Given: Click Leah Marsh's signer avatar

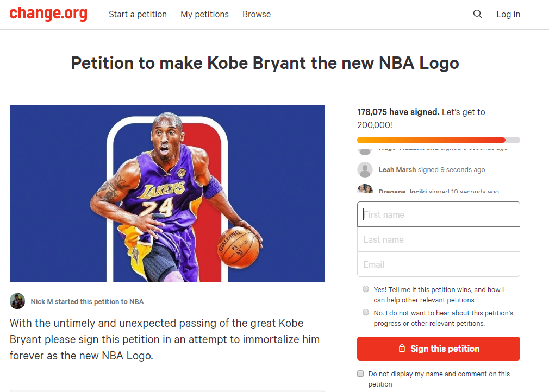Looking at the screenshot, I should point(365,170).
